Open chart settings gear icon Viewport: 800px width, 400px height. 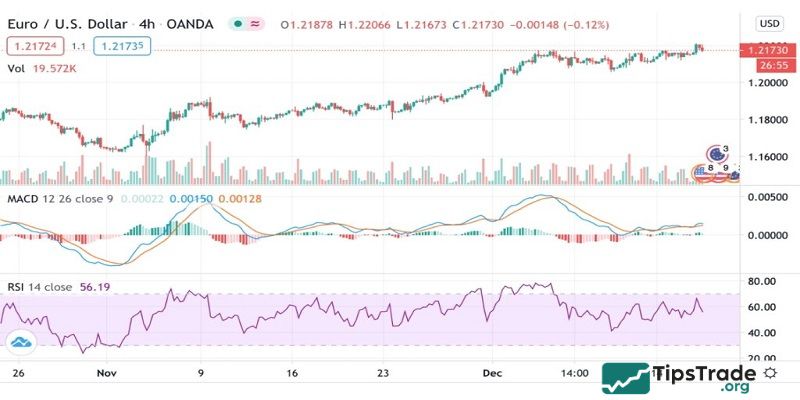pyautogui.click(x=772, y=372)
